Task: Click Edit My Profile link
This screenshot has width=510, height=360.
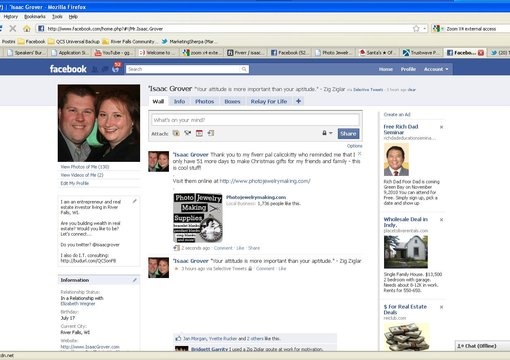Action: pyautogui.click(x=75, y=183)
